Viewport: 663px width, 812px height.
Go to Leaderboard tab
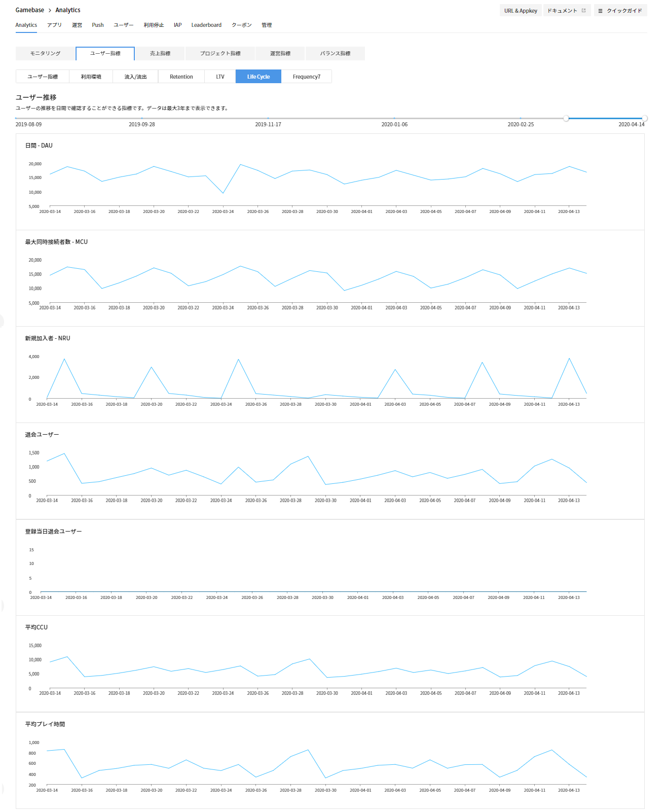pos(206,25)
